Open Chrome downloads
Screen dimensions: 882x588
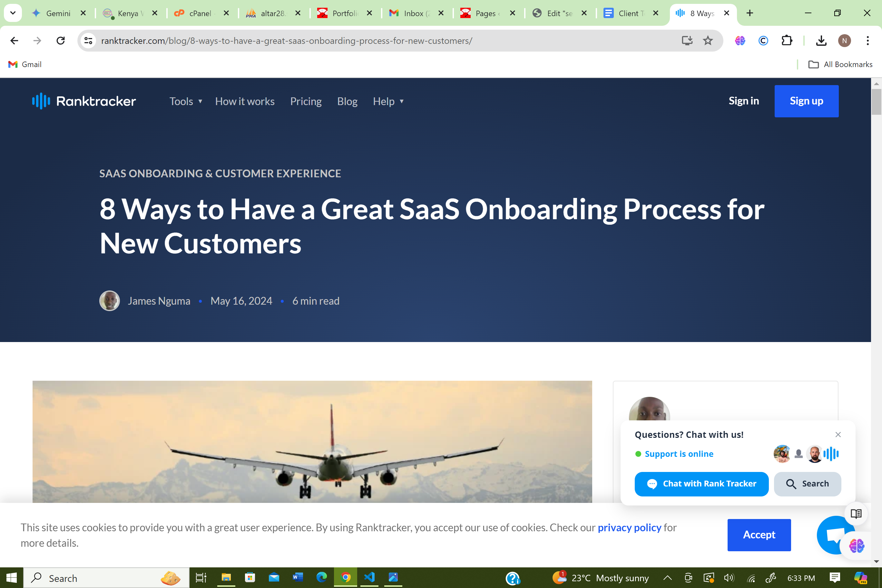tap(821, 41)
